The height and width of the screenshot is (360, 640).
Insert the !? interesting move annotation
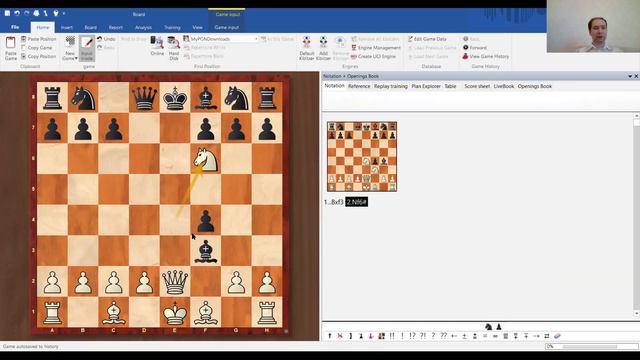point(412,336)
